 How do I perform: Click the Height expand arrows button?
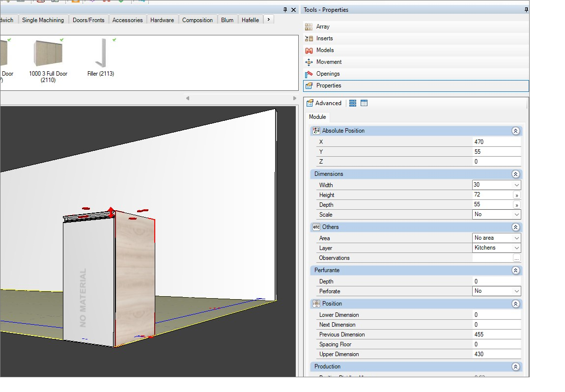click(516, 196)
